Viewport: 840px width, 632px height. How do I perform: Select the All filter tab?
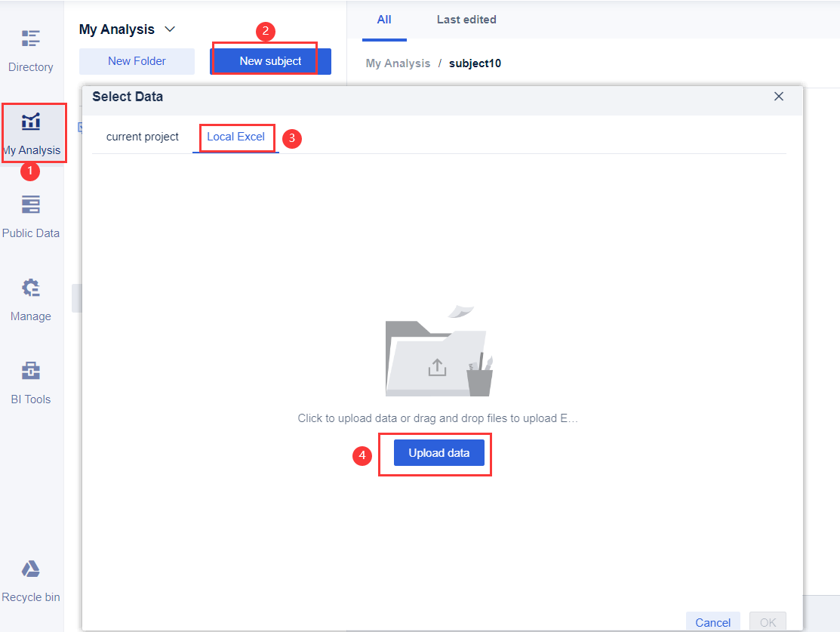pos(383,19)
